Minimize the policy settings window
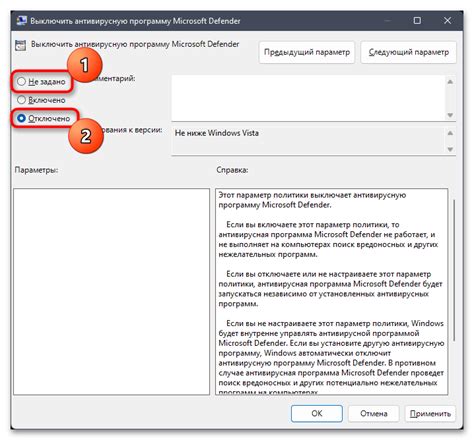Viewport: 474px width, 440px height. coord(387,21)
